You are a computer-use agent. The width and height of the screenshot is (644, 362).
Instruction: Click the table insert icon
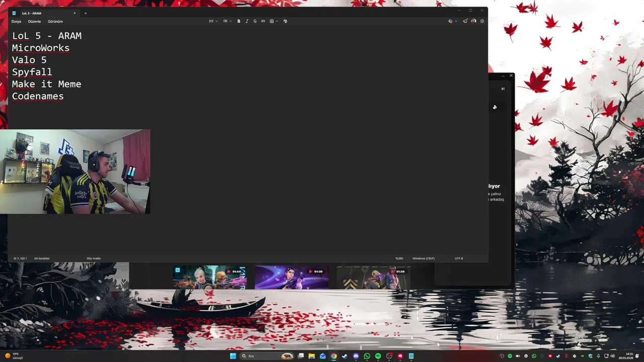[x=272, y=21]
